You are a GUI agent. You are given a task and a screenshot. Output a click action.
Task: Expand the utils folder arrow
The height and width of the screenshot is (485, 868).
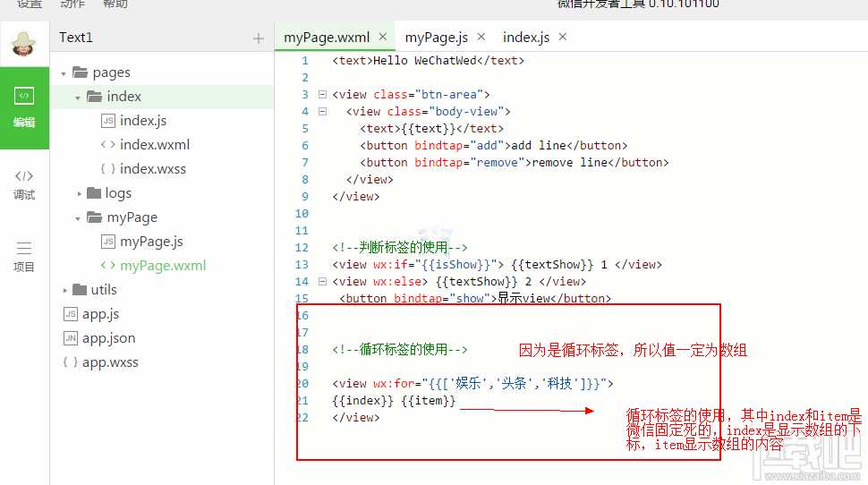(64, 290)
